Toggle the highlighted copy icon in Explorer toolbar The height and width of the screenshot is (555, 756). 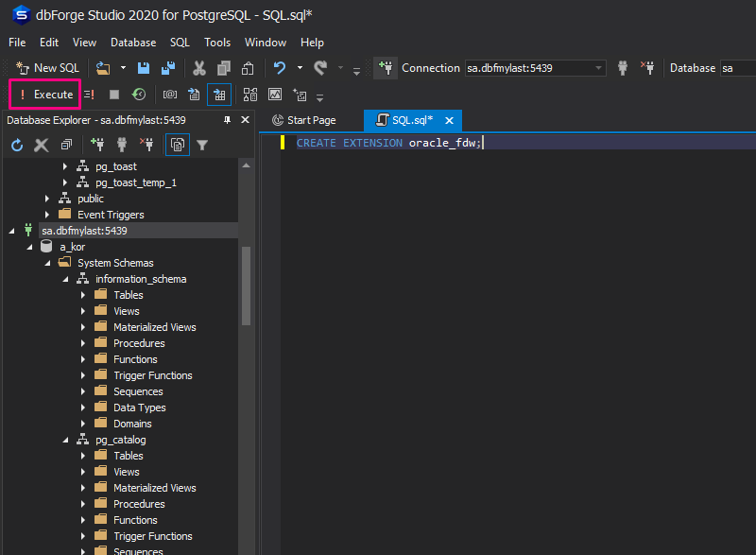(178, 145)
